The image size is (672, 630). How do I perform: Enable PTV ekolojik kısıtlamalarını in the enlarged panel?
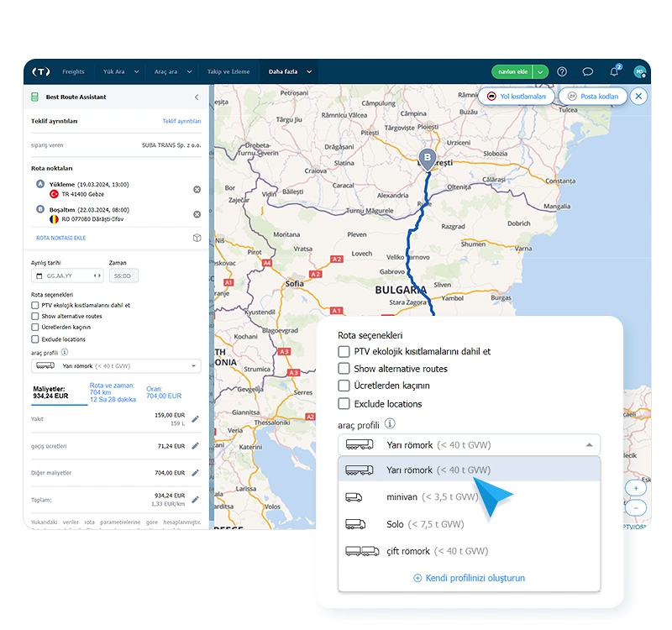click(x=344, y=351)
